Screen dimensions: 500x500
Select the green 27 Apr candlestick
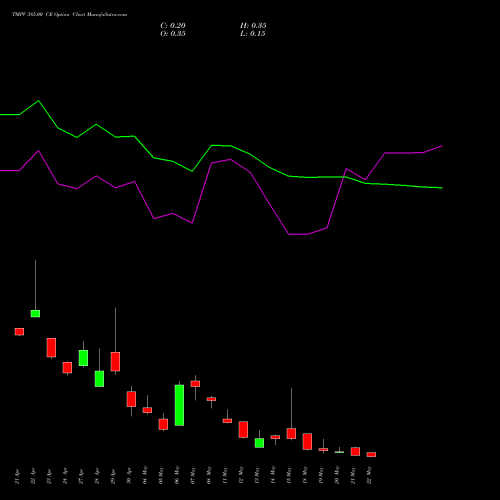click(x=83, y=358)
